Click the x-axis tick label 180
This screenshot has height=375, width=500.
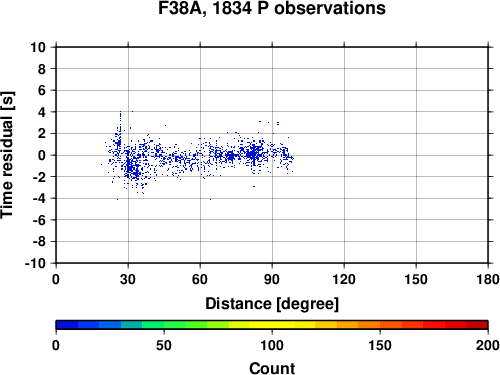point(488,279)
